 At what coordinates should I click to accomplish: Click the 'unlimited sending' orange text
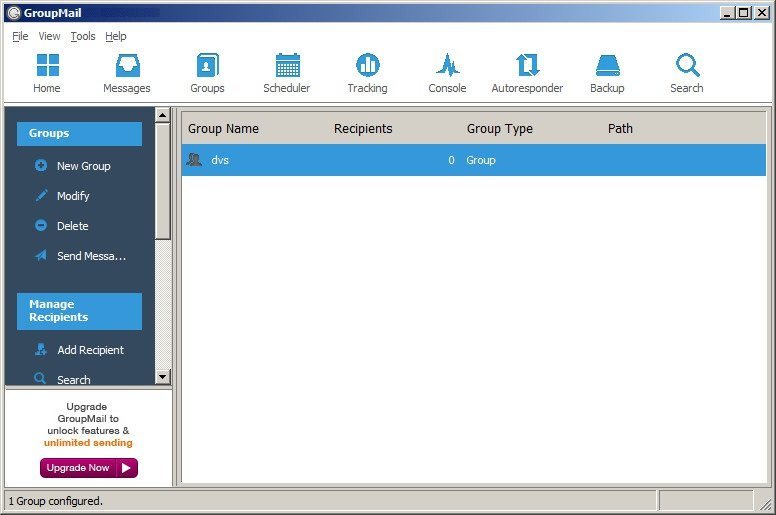click(88, 443)
